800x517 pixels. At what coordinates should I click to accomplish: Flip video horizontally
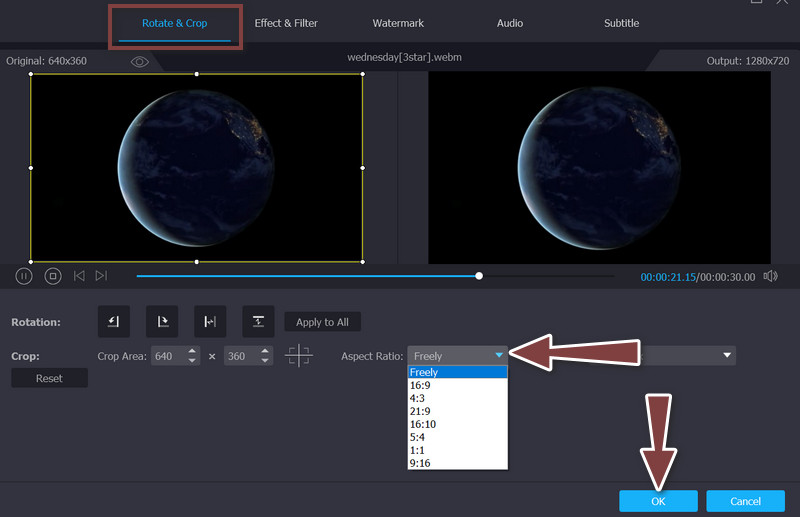tap(210, 322)
